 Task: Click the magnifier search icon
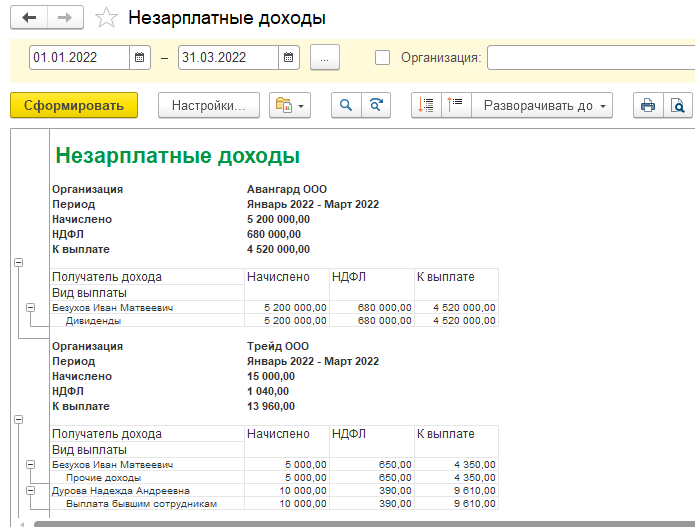coord(346,105)
